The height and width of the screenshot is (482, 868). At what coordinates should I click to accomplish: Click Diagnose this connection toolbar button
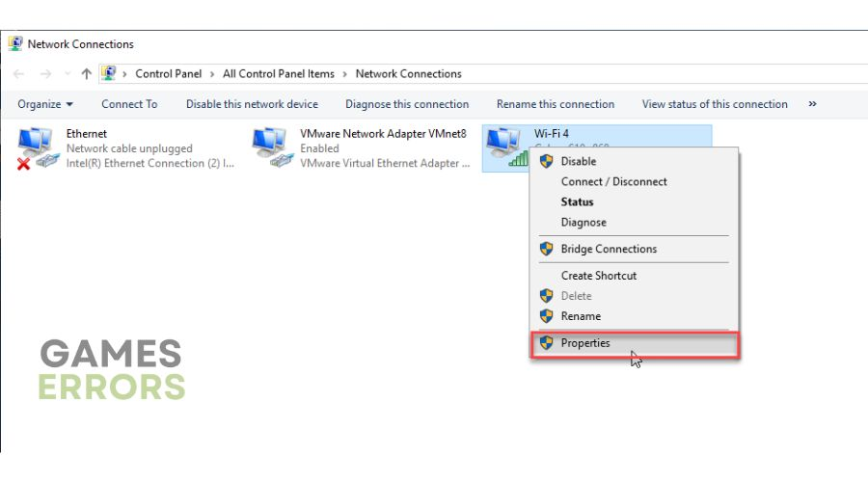pos(407,104)
